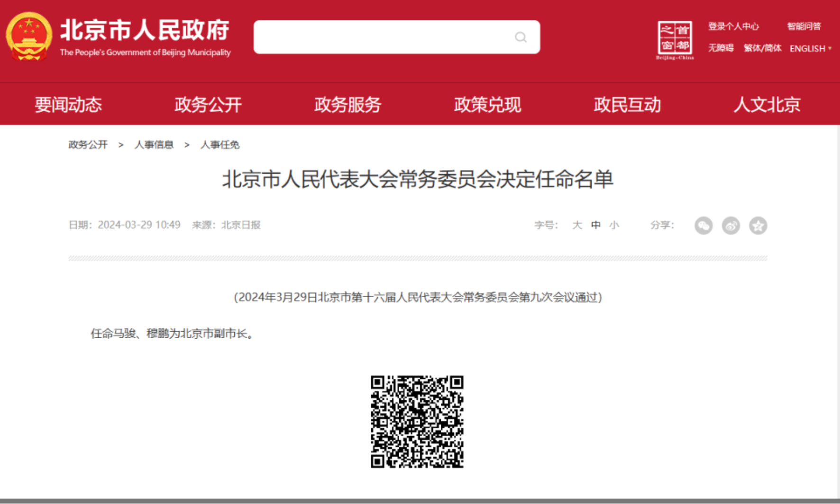Screen dimensions: 840x504
Task: Set font size to small (小)
Action: click(x=614, y=225)
